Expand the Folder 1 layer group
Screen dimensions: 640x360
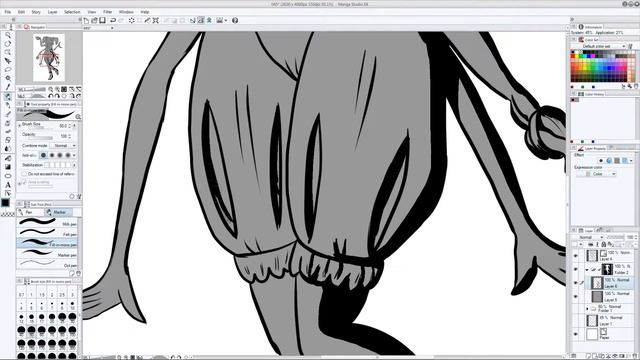[x=587, y=309]
